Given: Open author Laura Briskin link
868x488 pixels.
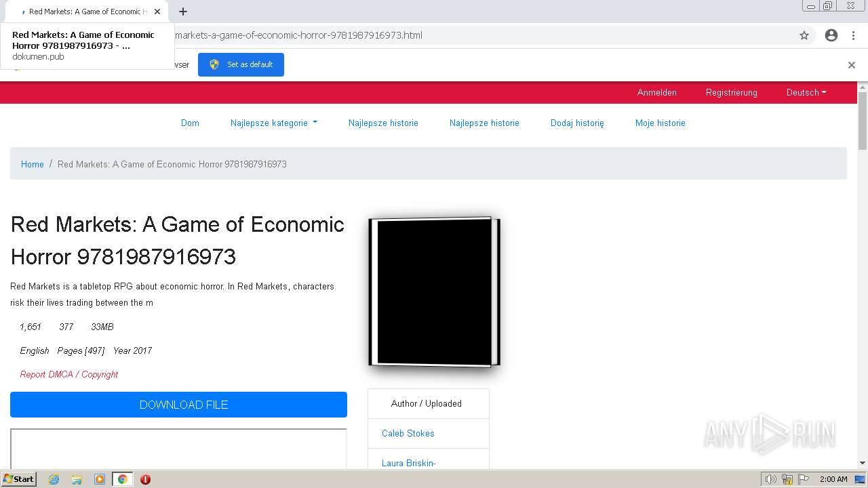Looking at the screenshot, I should [x=408, y=463].
